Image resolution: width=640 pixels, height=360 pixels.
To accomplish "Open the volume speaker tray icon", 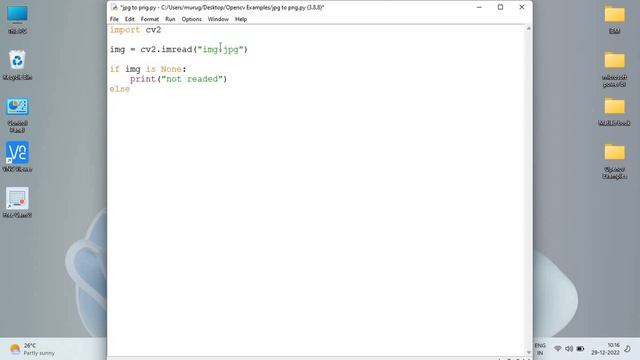I will (x=569, y=349).
